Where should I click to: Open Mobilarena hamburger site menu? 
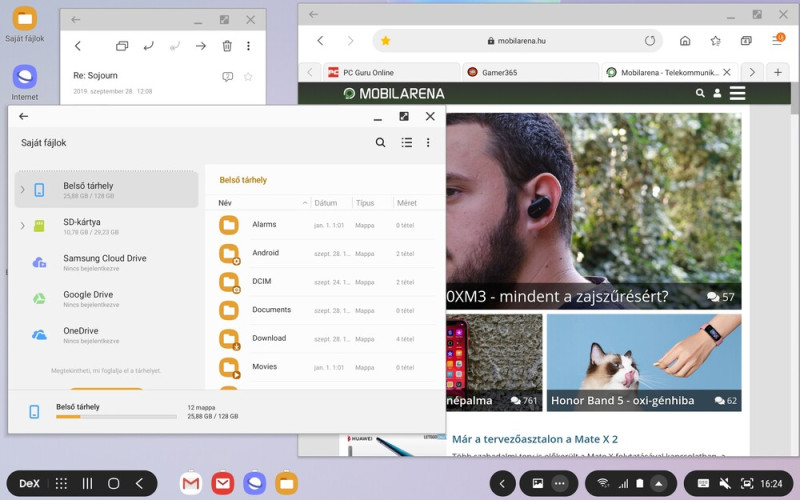(x=737, y=93)
